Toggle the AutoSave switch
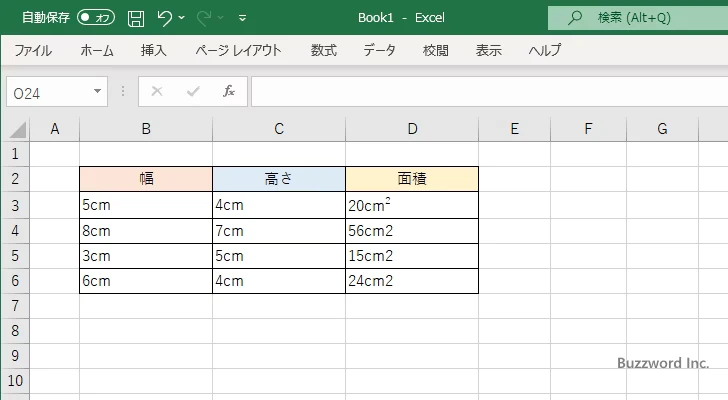This screenshot has width=728, height=400. pos(96,18)
